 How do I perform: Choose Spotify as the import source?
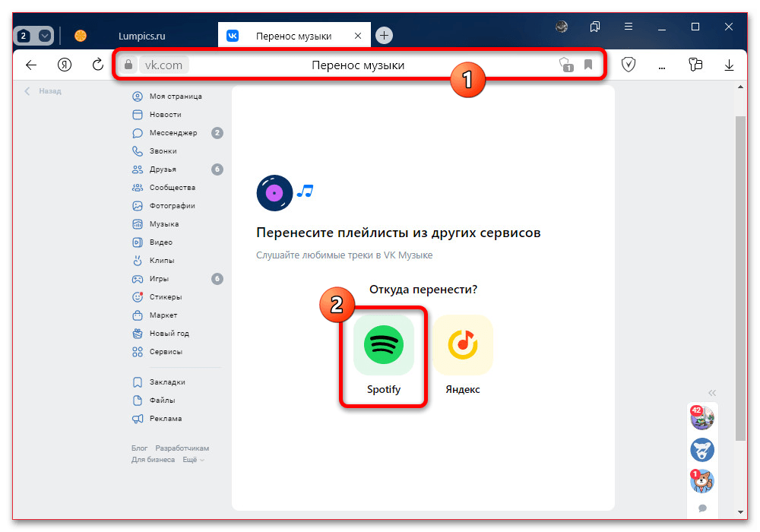coord(383,356)
